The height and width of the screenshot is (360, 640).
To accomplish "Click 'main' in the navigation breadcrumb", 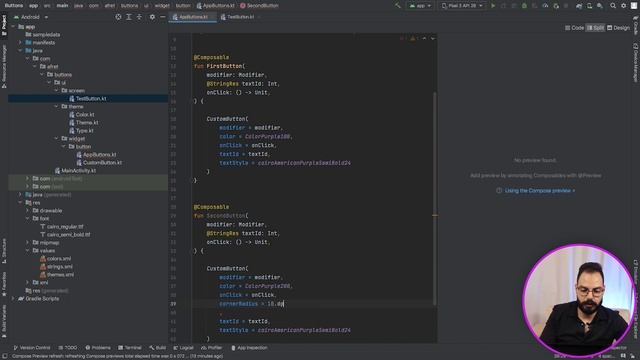I will tap(62, 6).
